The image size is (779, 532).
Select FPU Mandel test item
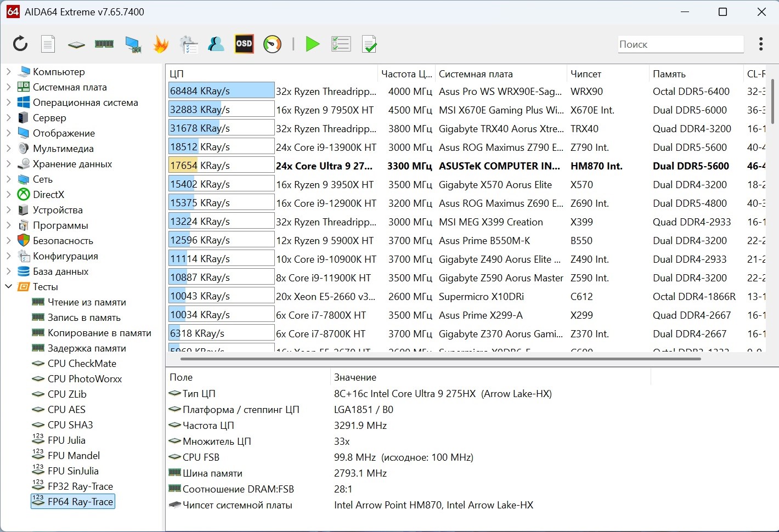(x=74, y=456)
